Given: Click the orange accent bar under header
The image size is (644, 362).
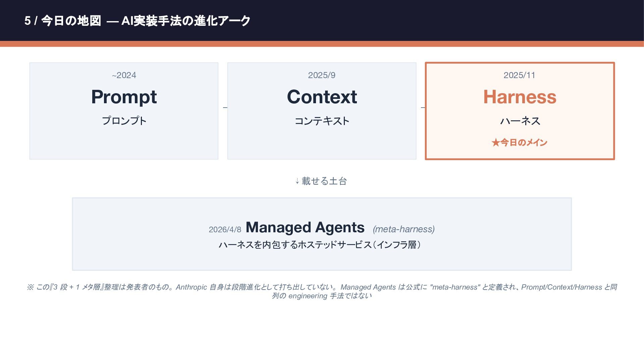Looking at the screenshot, I should 322,44.
